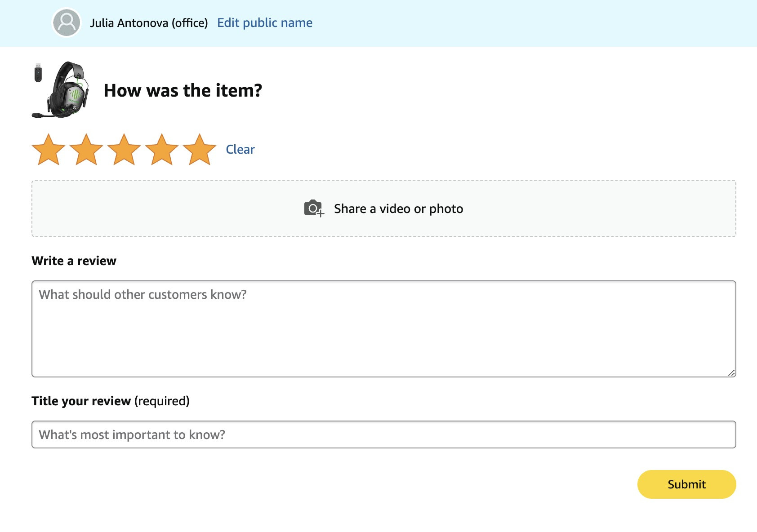The image size is (757, 532).
Task: Click the 'Write a review' label
Action: point(74,261)
